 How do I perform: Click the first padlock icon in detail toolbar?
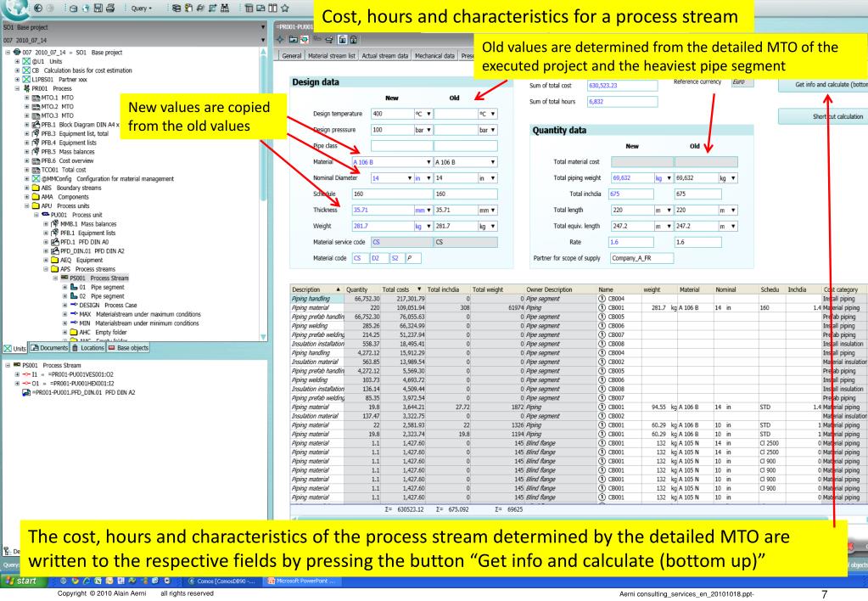(342, 39)
